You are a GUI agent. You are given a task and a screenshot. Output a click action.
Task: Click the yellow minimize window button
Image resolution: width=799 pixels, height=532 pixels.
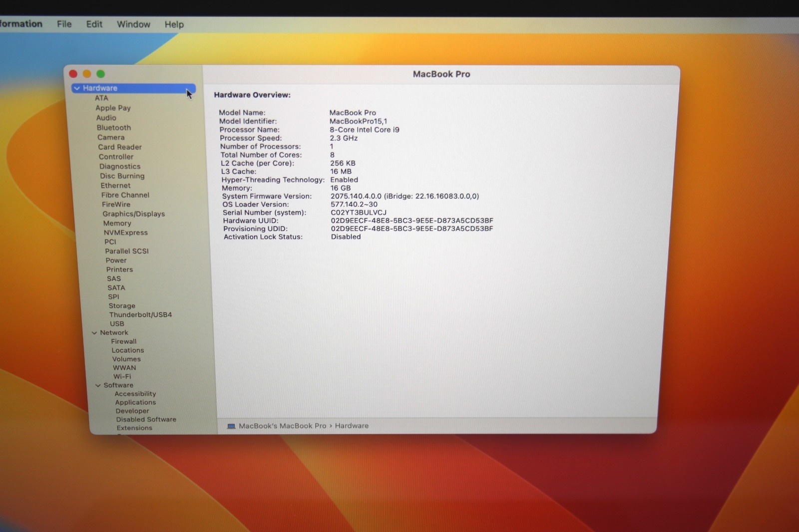pyautogui.click(x=87, y=74)
